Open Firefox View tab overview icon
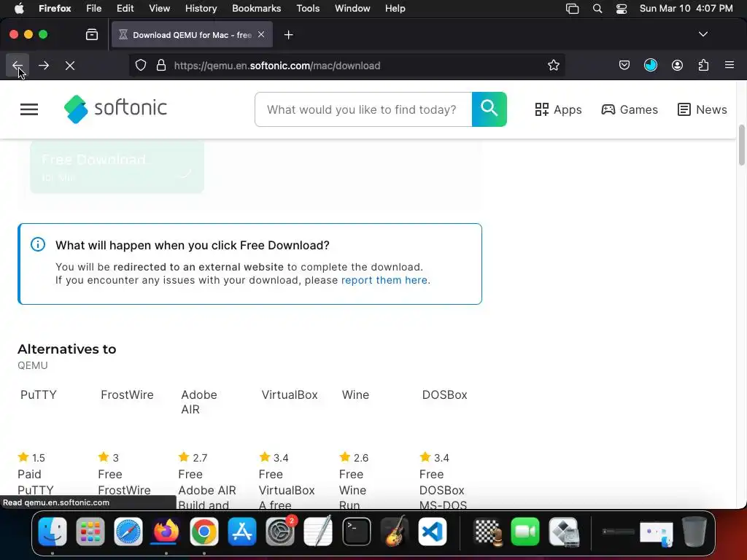Image resolution: width=747 pixels, height=560 pixels. (x=92, y=34)
